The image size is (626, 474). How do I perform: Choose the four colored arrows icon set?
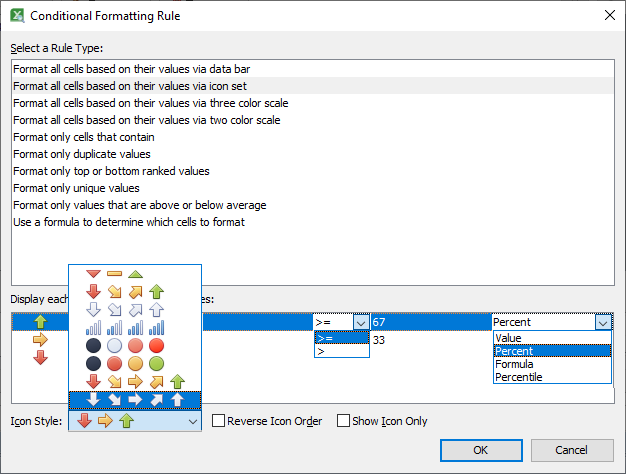pos(124,292)
